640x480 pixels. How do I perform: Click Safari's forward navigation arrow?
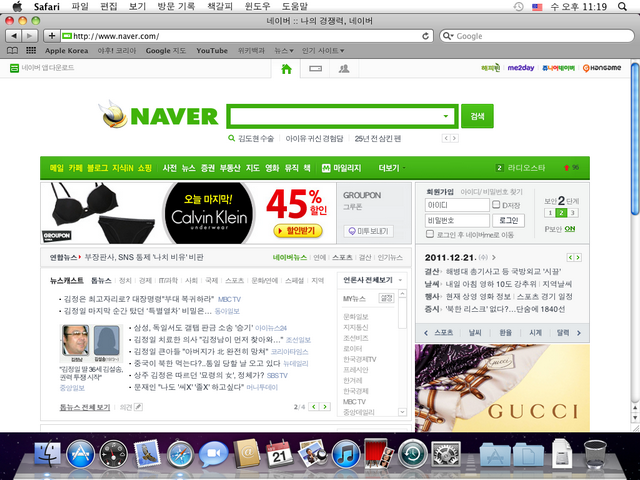pos(30,36)
